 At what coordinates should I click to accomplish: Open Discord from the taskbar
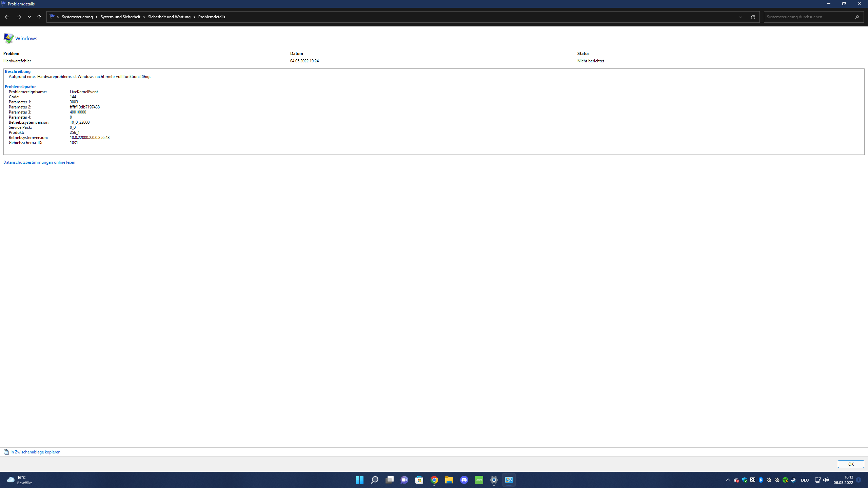464,480
